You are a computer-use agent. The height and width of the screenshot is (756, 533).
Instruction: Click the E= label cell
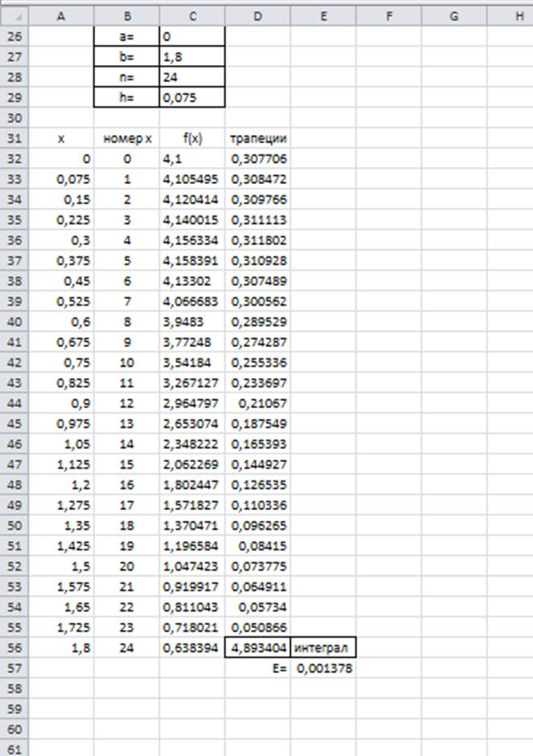click(x=257, y=668)
